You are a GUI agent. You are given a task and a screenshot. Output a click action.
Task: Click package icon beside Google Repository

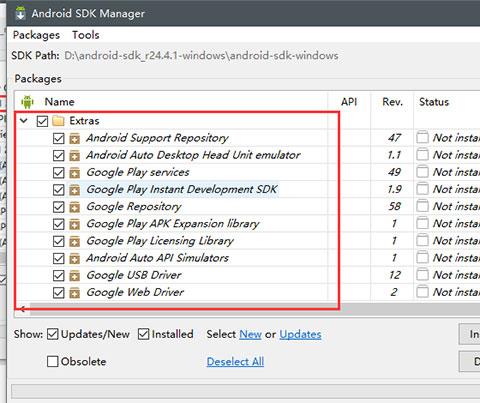75,207
